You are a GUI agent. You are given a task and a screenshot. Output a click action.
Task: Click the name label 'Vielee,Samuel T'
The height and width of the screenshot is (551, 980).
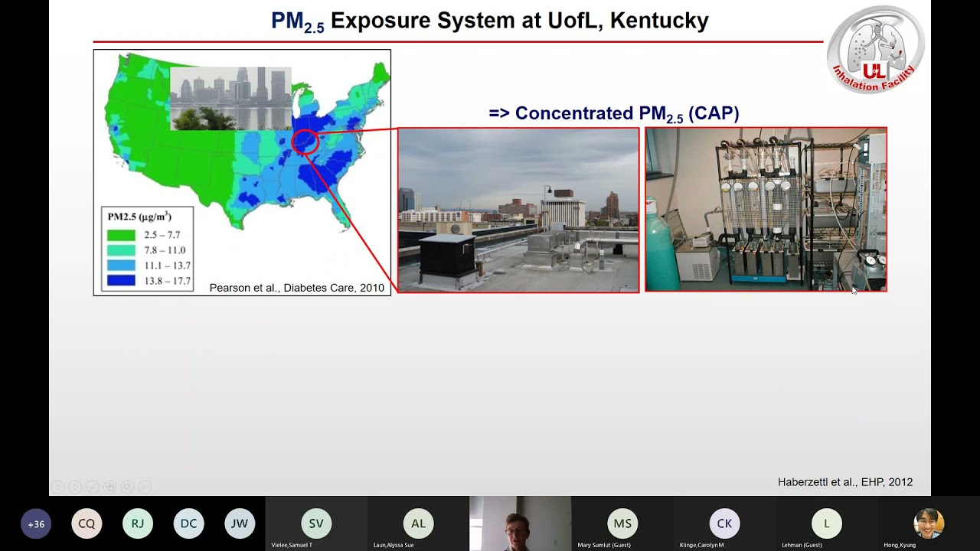point(292,545)
